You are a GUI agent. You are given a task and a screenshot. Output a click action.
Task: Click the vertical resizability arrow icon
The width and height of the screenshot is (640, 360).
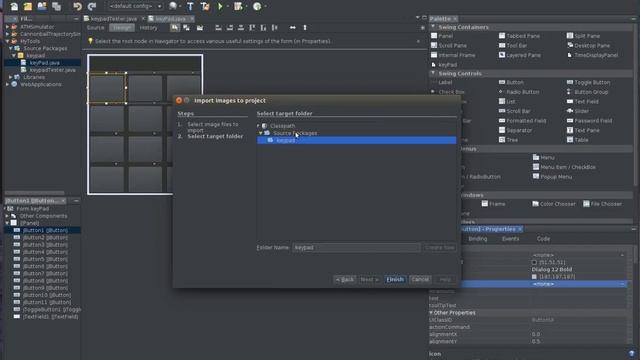click(304, 27)
